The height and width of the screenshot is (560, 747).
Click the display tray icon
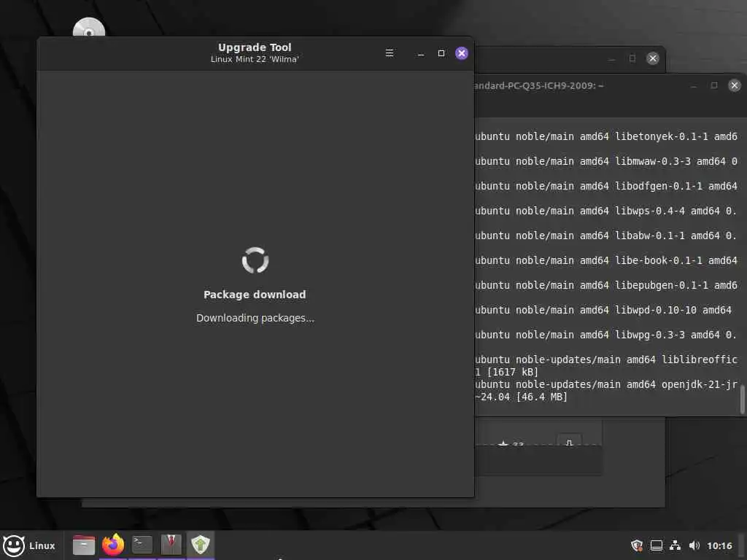[x=656, y=545]
